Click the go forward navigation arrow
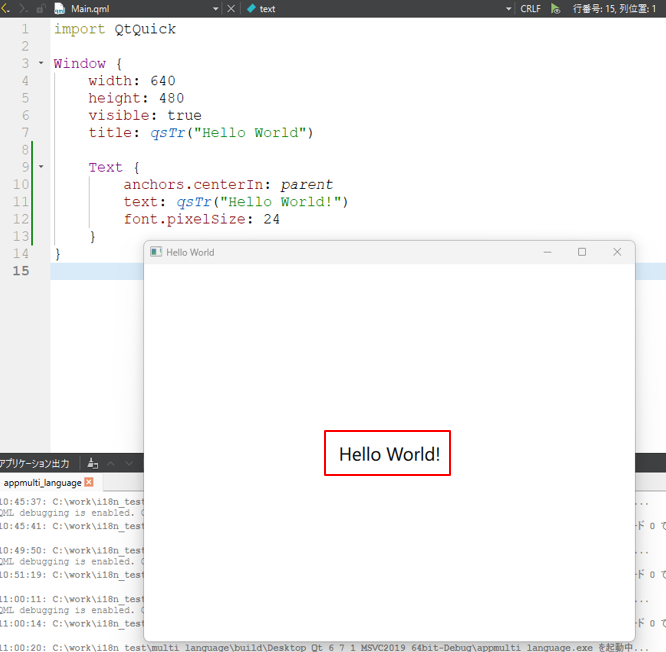 (23, 8)
